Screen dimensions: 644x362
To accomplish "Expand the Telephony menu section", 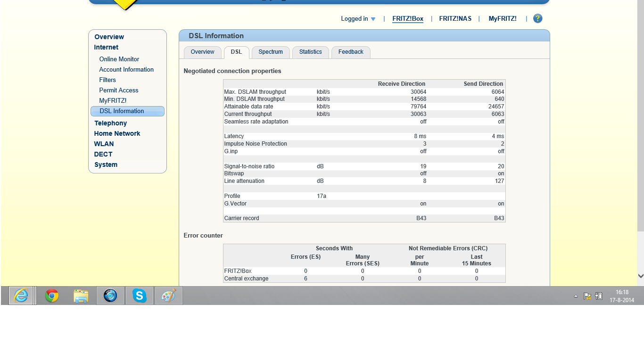I will (110, 123).
